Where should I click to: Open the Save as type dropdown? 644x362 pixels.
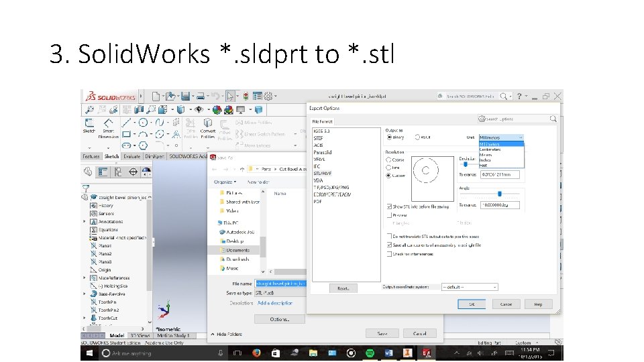(x=280, y=293)
